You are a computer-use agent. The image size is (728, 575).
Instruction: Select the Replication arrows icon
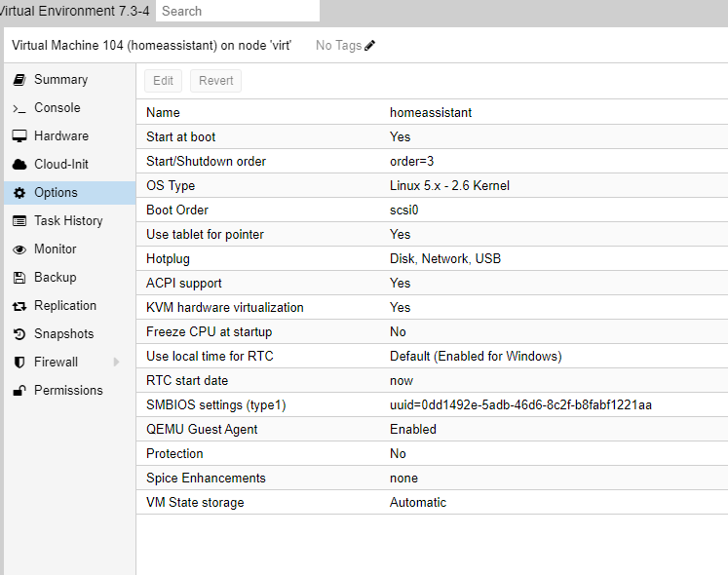[19, 306]
